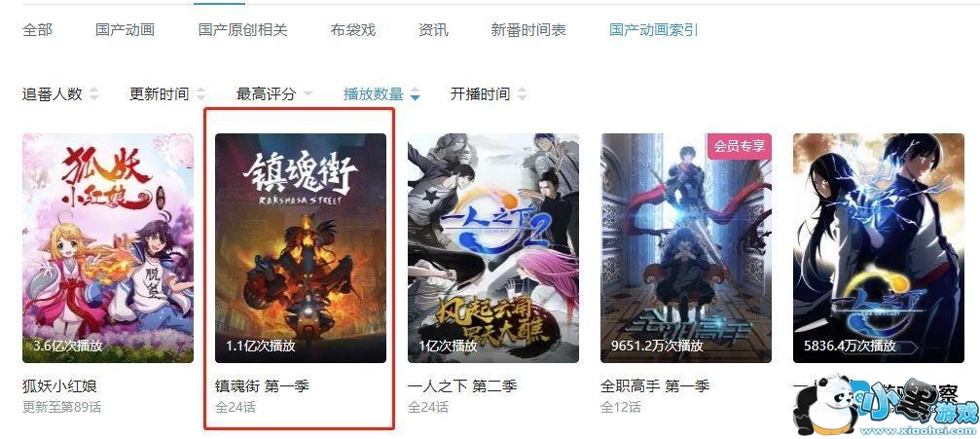This screenshot has width=980, height=439.
Task: Open the 国产原创相关 tab
Action: pos(243,29)
